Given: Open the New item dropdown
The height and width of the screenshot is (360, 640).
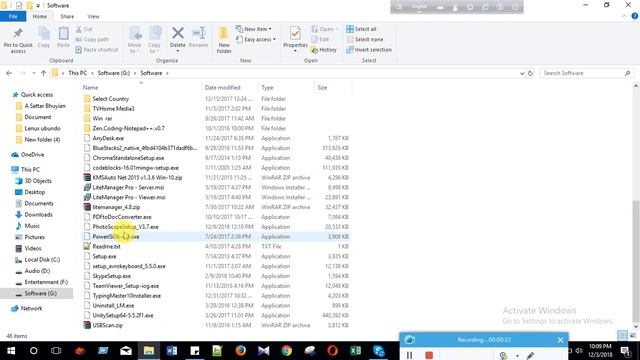Looking at the screenshot, I should [x=253, y=29].
